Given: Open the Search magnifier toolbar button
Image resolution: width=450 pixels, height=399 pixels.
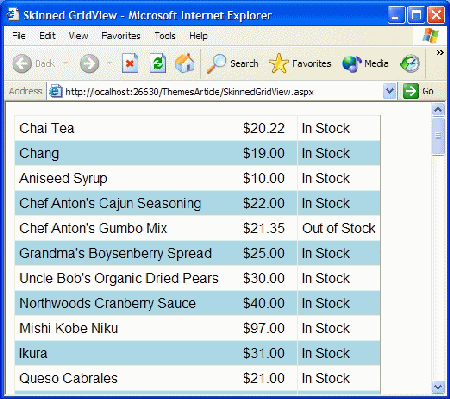Looking at the screenshot, I should click(232, 63).
